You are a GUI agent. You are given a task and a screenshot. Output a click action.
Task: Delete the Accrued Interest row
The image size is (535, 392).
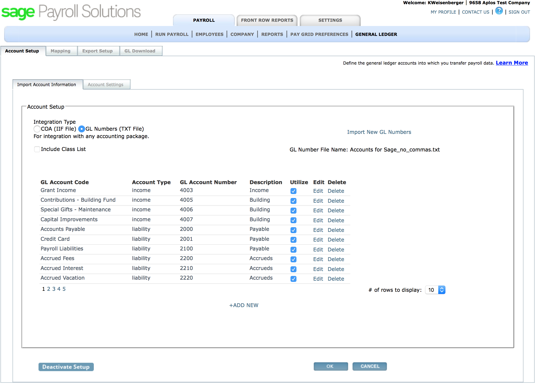(336, 269)
